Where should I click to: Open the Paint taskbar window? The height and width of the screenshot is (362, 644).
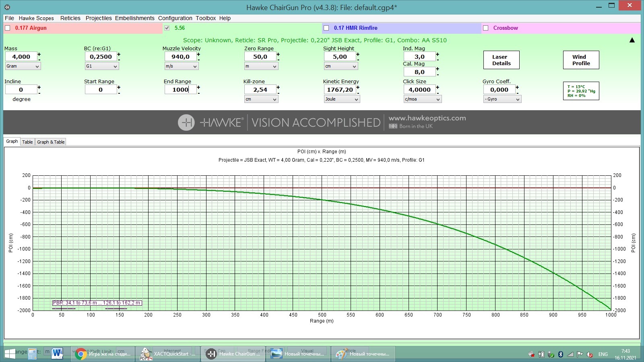click(363, 354)
